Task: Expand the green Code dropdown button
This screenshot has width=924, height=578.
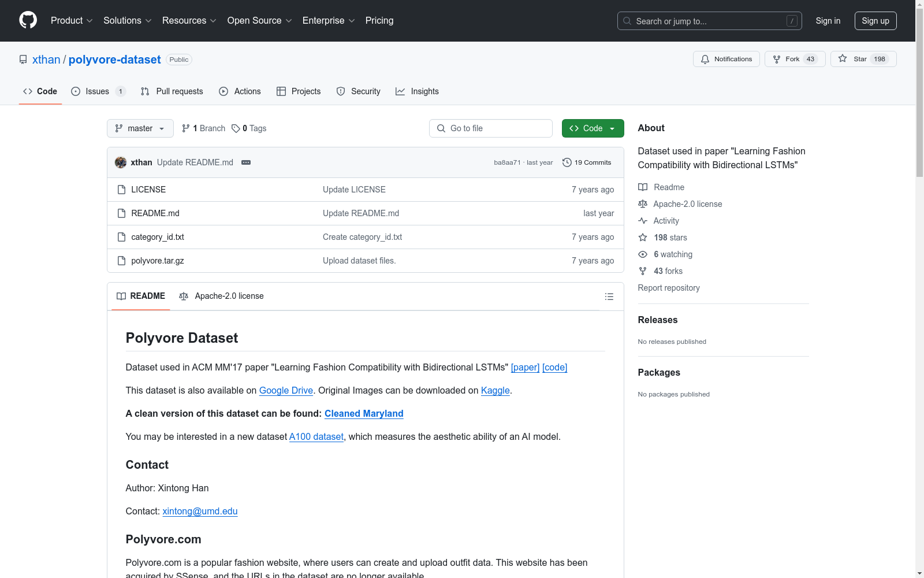Action: [593, 128]
